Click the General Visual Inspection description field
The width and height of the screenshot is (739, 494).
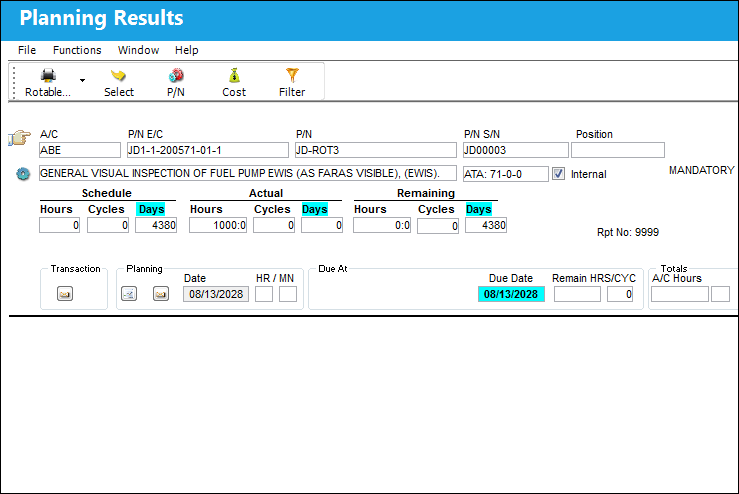(248, 173)
